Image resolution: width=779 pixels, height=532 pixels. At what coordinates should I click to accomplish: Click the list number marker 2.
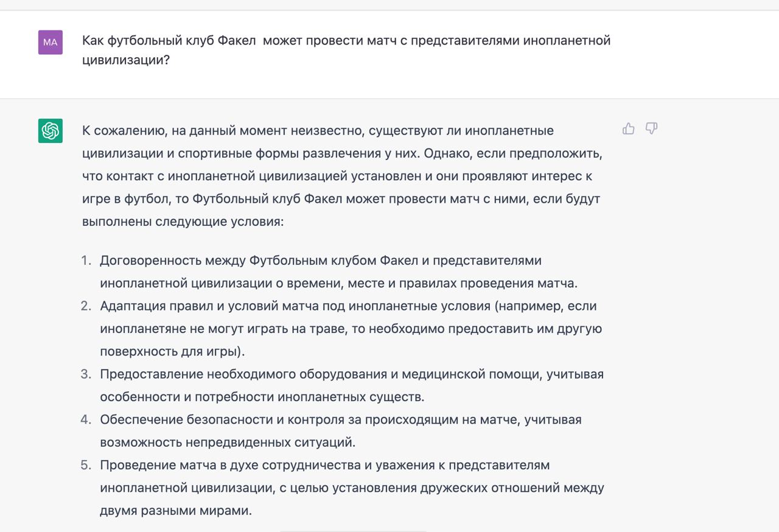point(86,306)
